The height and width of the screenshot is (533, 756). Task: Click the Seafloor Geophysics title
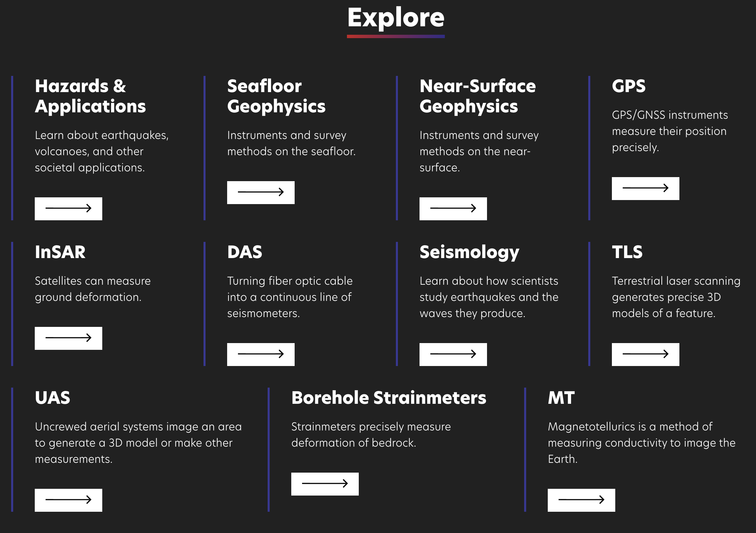pyautogui.click(x=276, y=96)
